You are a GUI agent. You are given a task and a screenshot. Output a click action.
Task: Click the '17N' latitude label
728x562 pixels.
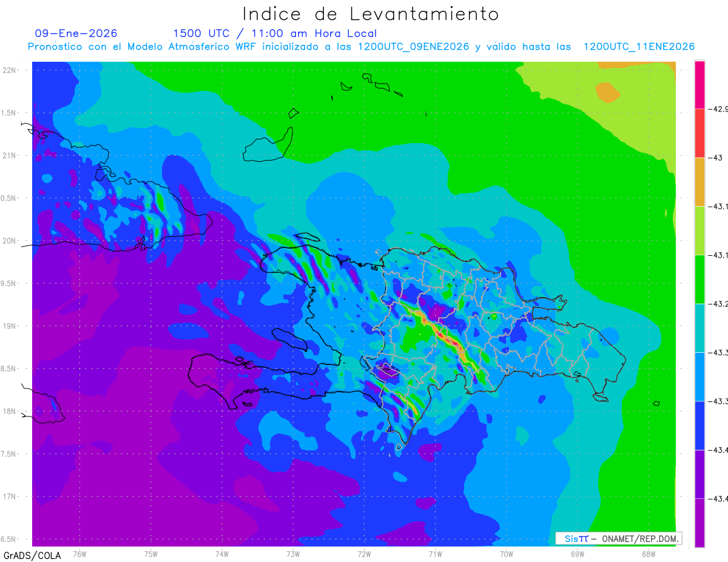pos(9,497)
